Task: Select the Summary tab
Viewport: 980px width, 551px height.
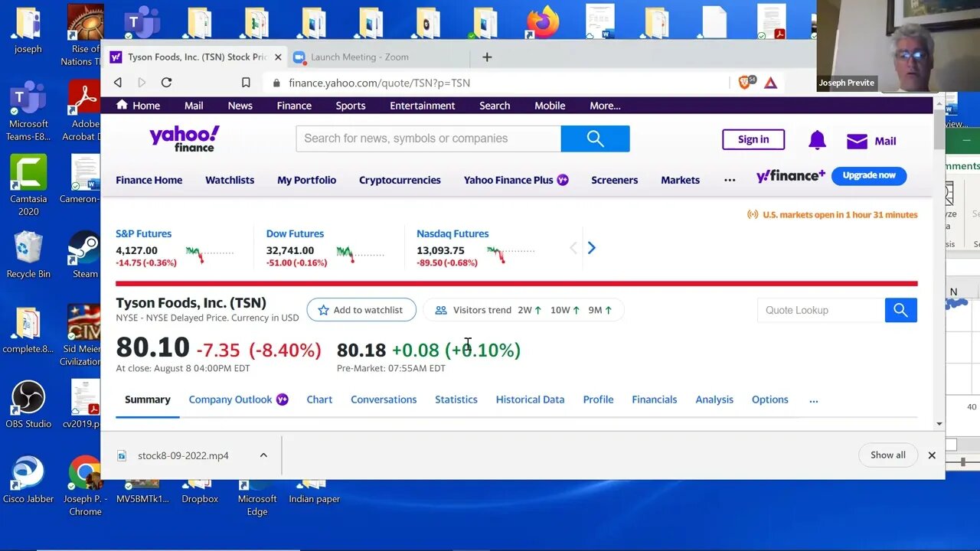Action: coord(148,399)
